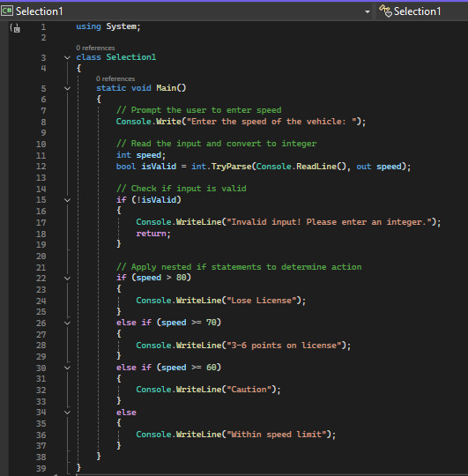Click the number 70 on line 26
468x476 pixels.
212,323
